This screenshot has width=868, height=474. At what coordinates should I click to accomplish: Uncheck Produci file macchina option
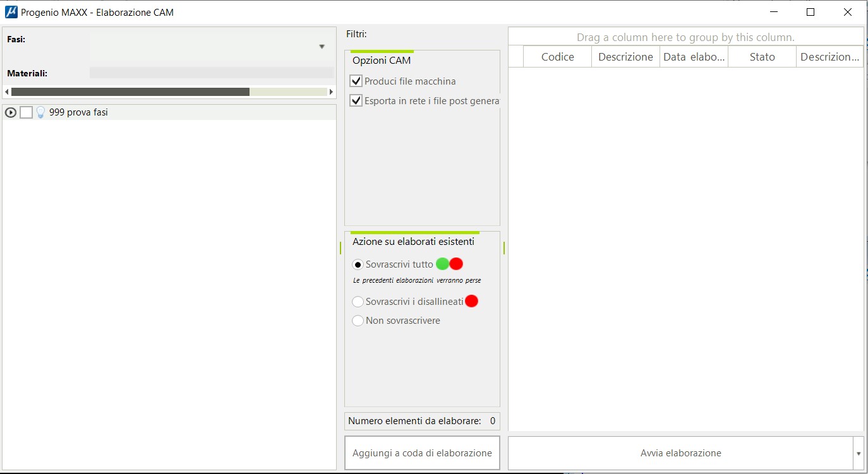(356, 81)
